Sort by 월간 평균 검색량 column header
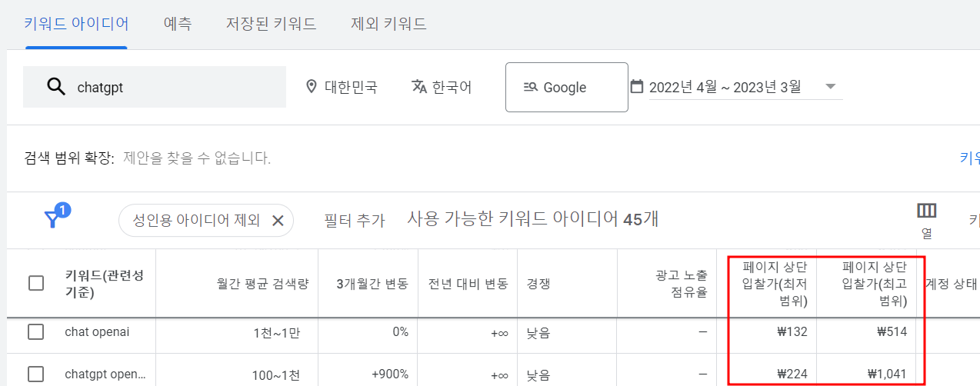Viewport: 980px width, 386px height. point(262,284)
